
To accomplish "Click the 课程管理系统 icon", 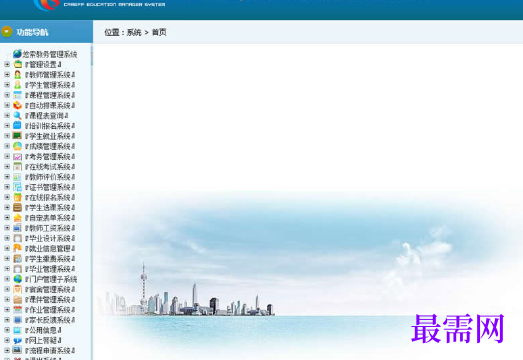I will click(17, 95).
